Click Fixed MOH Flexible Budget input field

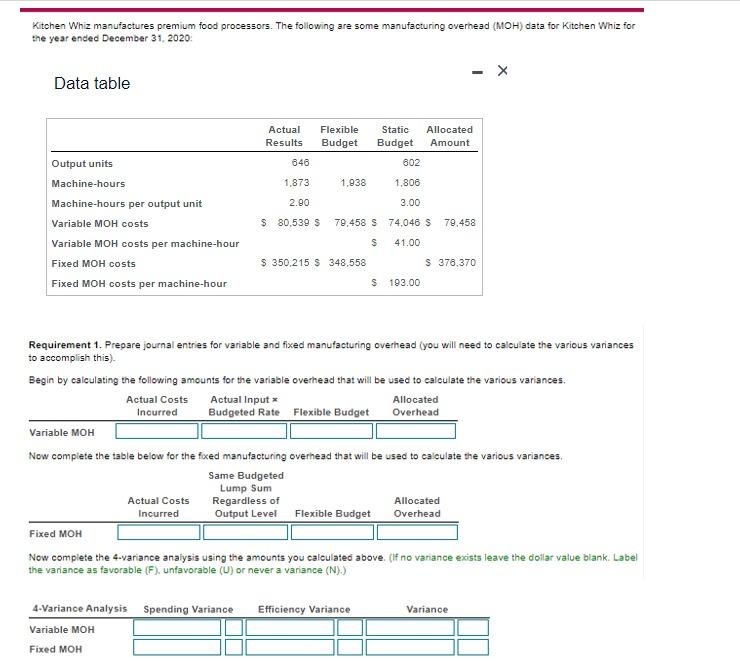tap(333, 532)
